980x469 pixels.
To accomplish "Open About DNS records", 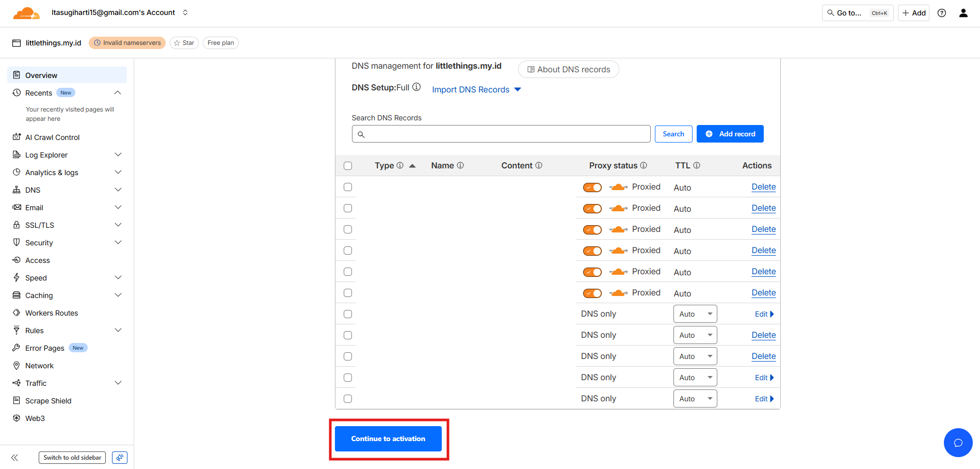I will click(568, 69).
